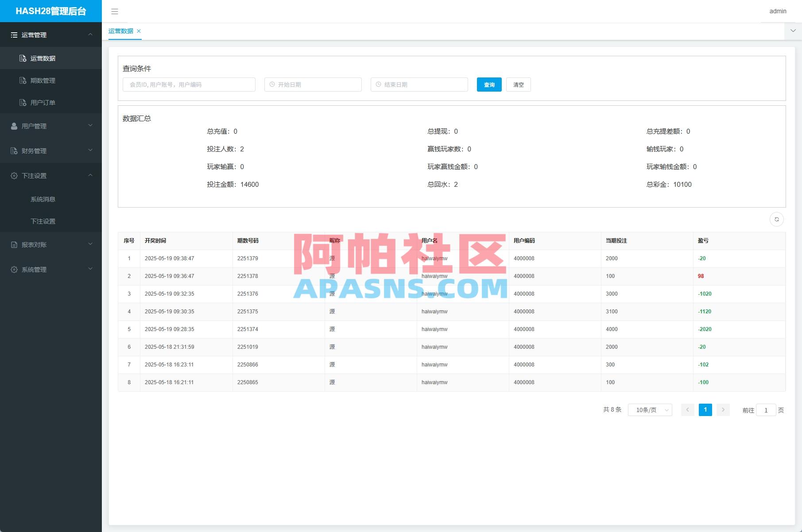Screen dimensions: 802x532
Task: Select the 运营管理 menu item
Action: pos(33,35)
